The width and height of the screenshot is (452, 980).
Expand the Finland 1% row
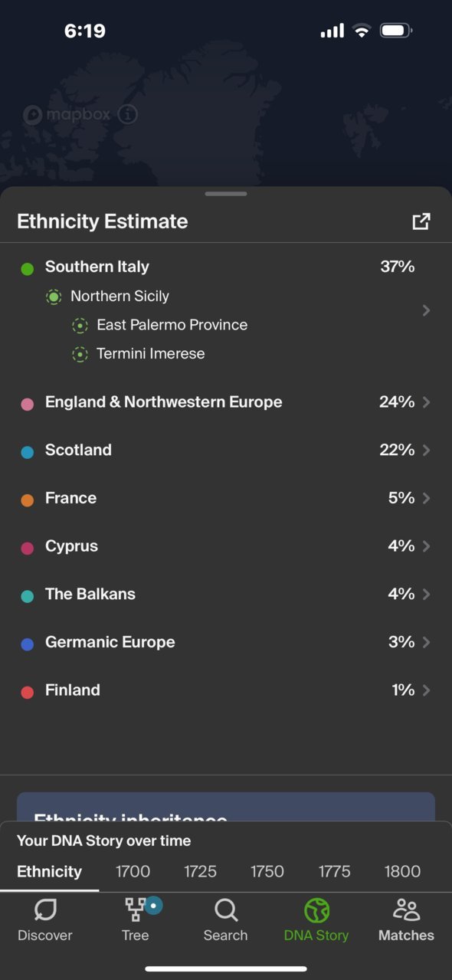click(x=226, y=690)
